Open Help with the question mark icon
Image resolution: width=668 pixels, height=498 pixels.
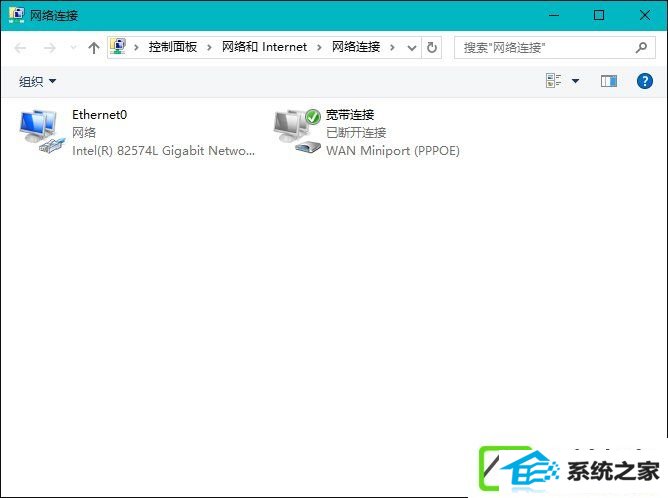[x=645, y=81]
